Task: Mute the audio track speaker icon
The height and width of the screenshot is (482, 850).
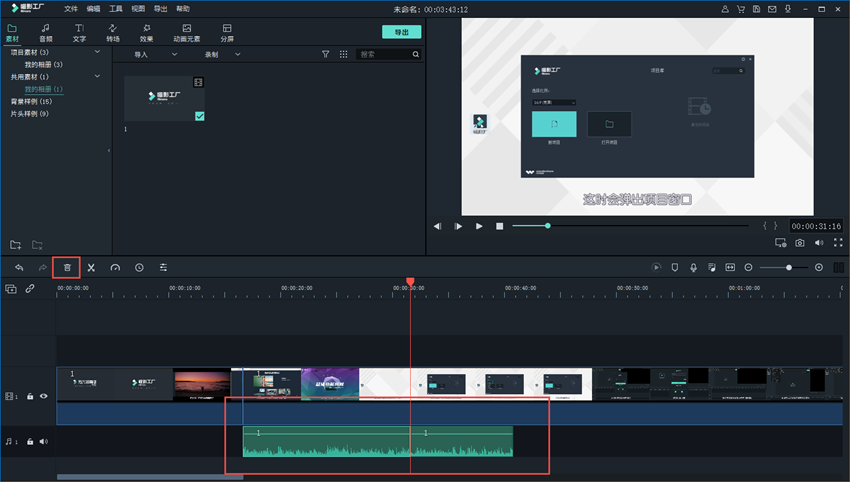Action: (x=43, y=441)
